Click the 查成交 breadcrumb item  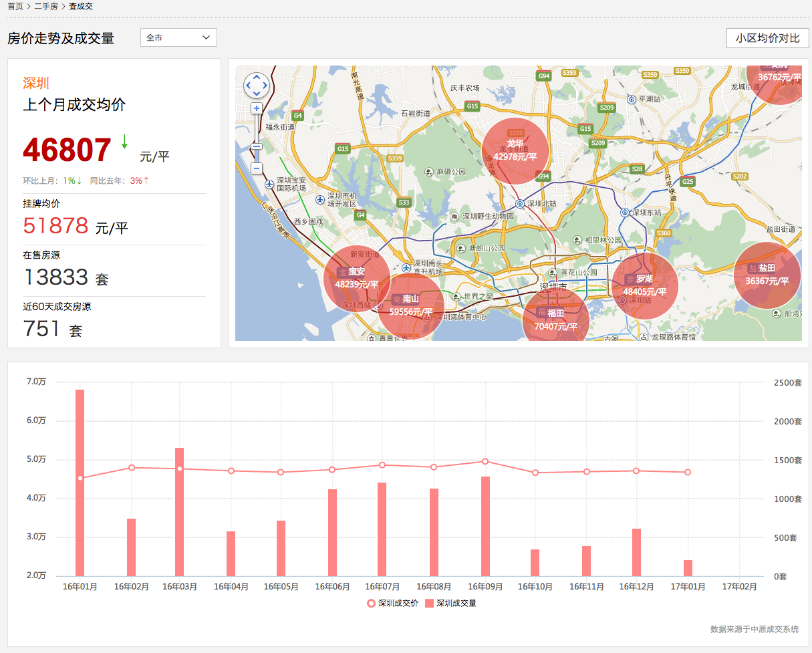pos(81,6)
